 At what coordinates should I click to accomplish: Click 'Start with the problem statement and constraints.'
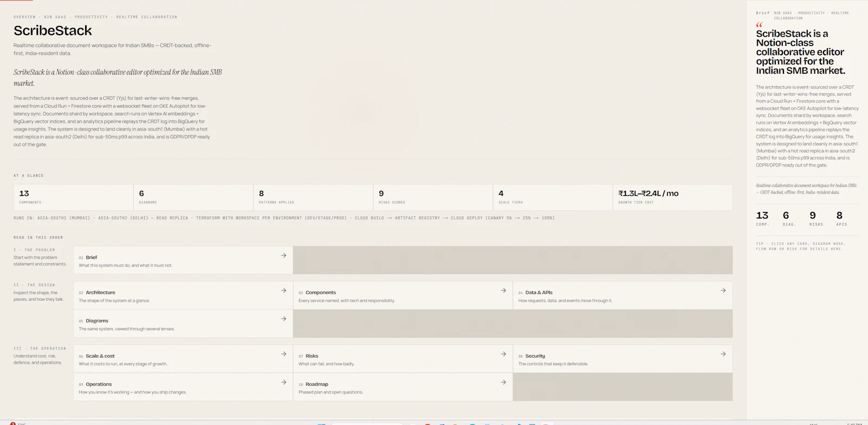click(x=40, y=261)
